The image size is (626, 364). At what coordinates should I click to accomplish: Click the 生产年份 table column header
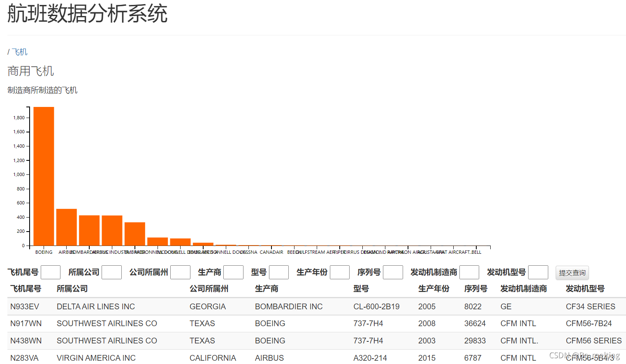click(x=434, y=289)
